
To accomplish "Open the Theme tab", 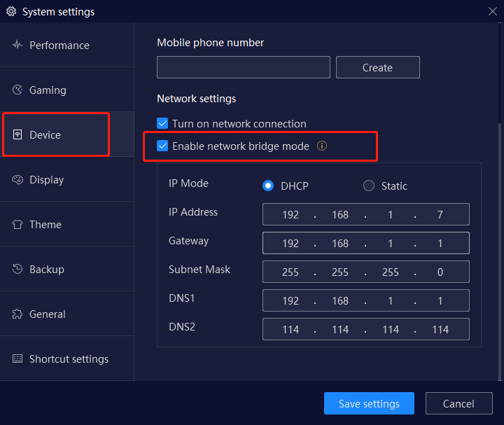I will [67, 224].
